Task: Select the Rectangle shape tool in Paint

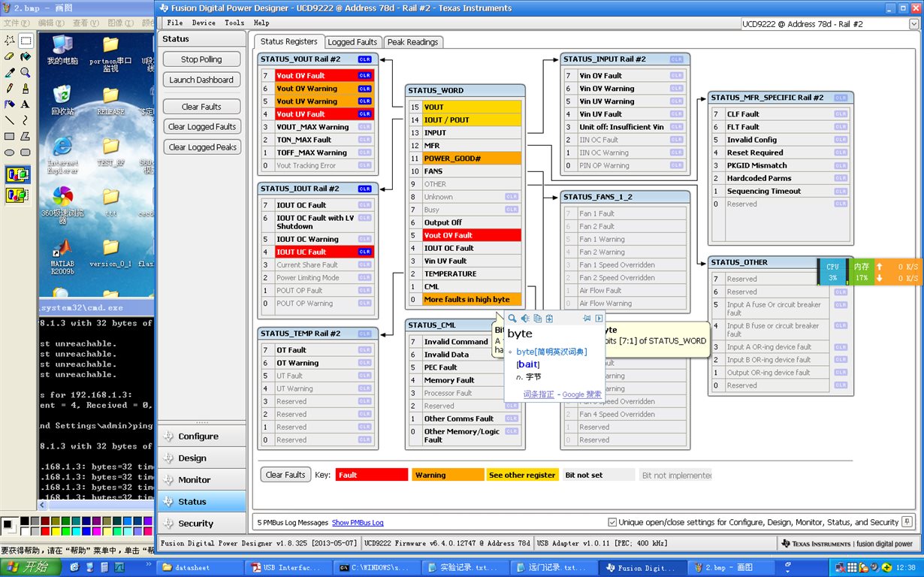Action: (10, 136)
